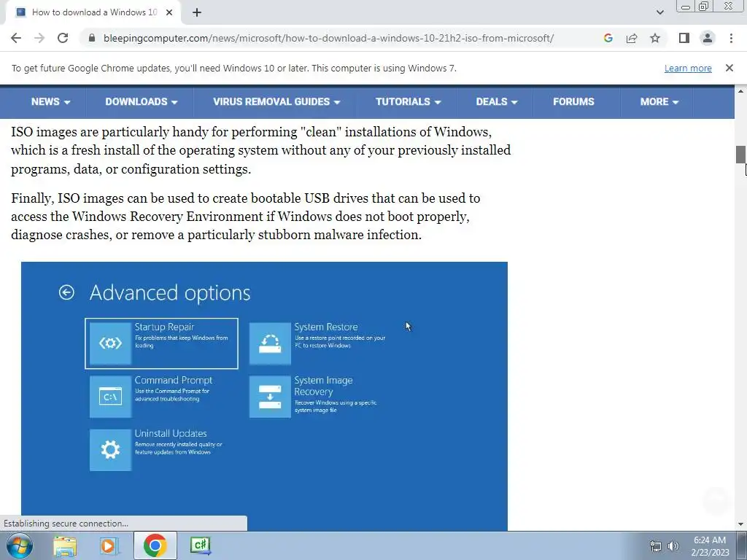This screenshot has width=747, height=560.
Task: Expand the NEWS menu
Action: click(50, 102)
